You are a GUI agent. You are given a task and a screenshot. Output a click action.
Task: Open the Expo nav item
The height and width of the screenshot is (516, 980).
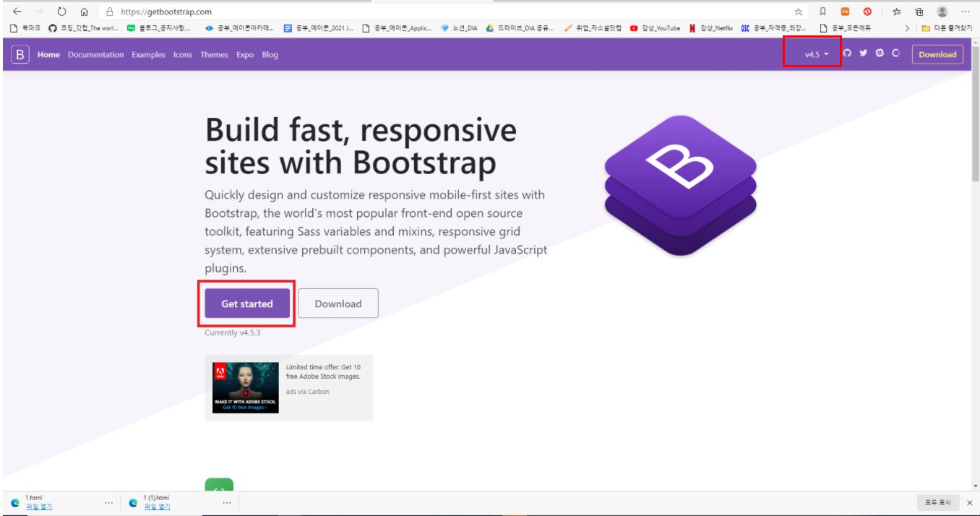click(x=245, y=55)
